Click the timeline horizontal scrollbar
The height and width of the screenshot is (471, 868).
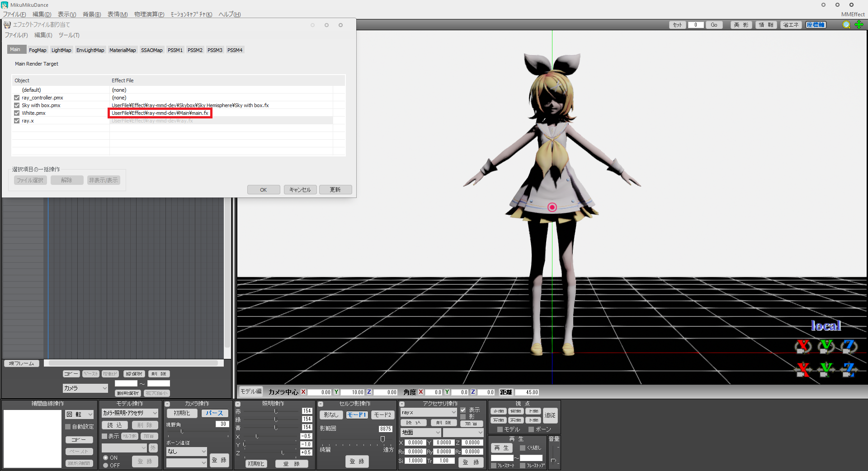coord(133,363)
